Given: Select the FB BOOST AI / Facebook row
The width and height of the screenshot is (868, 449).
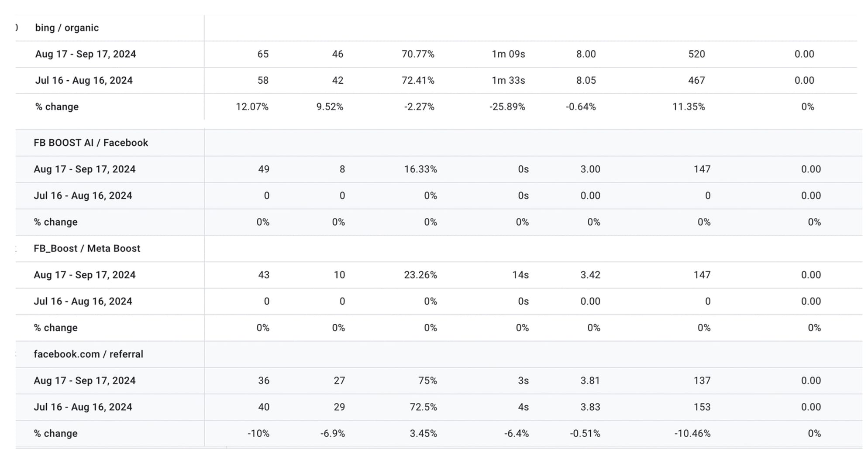Looking at the screenshot, I should tap(91, 143).
